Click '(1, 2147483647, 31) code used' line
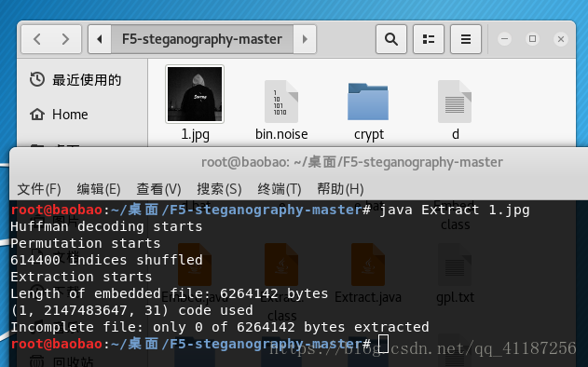The height and width of the screenshot is (367, 588). (131, 310)
